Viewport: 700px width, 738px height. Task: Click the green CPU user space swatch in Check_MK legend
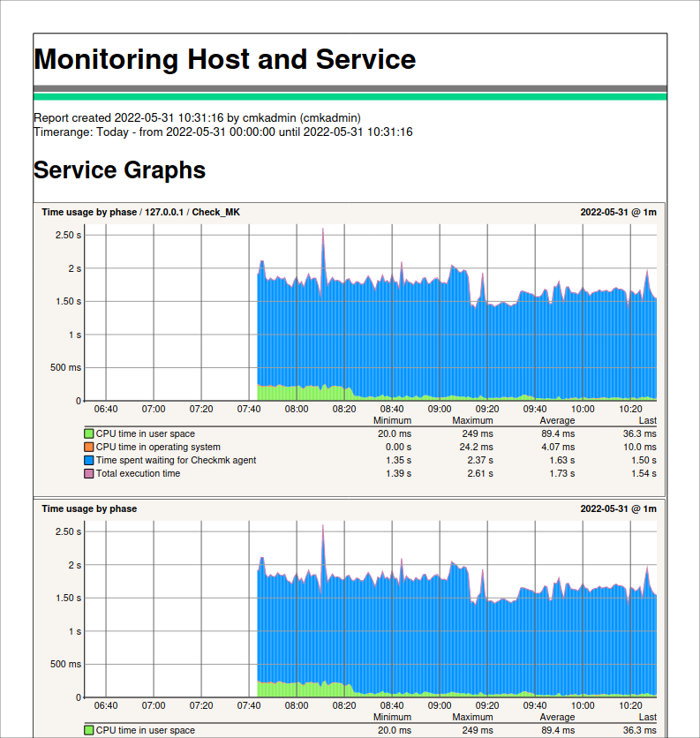point(88,433)
